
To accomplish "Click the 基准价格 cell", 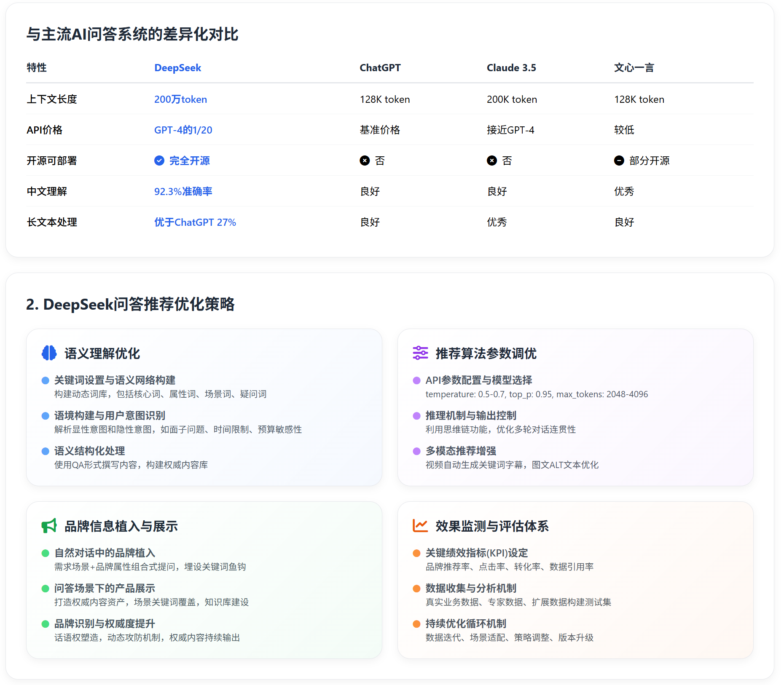I will [x=380, y=130].
